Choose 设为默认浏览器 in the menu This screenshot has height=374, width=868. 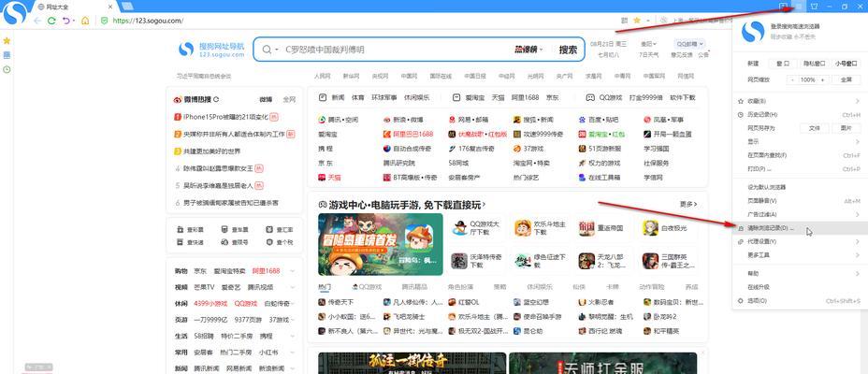(800, 187)
